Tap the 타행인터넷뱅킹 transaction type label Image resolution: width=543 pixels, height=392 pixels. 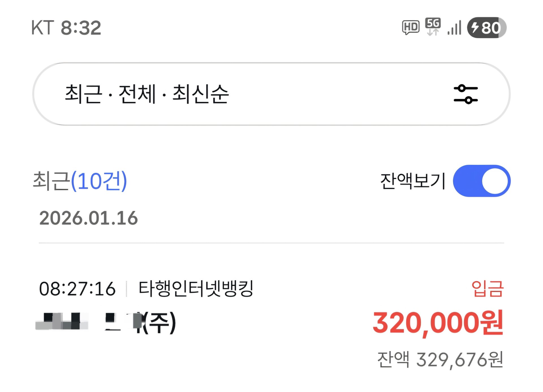[x=196, y=289]
